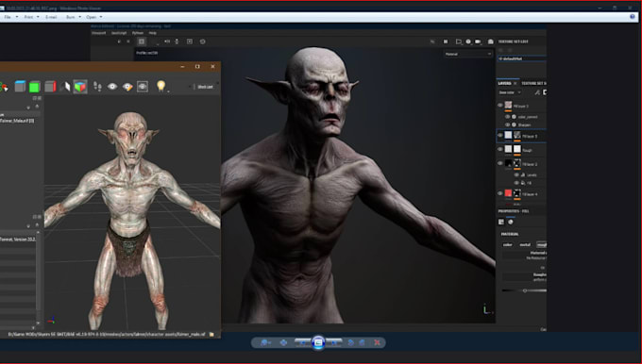Click the plain eye icon in NifSkope toolbar

tap(112, 87)
